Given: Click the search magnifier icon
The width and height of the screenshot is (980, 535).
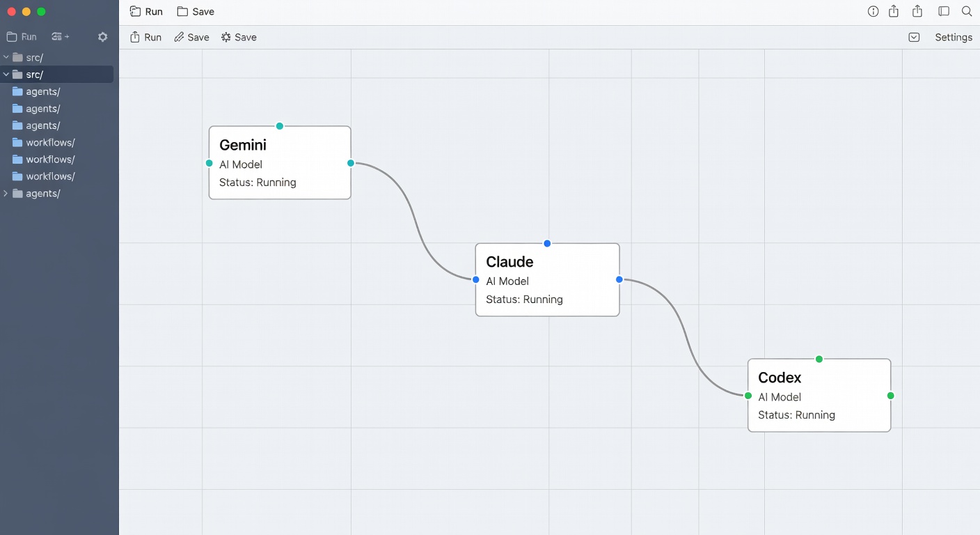Looking at the screenshot, I should point(967,11).
